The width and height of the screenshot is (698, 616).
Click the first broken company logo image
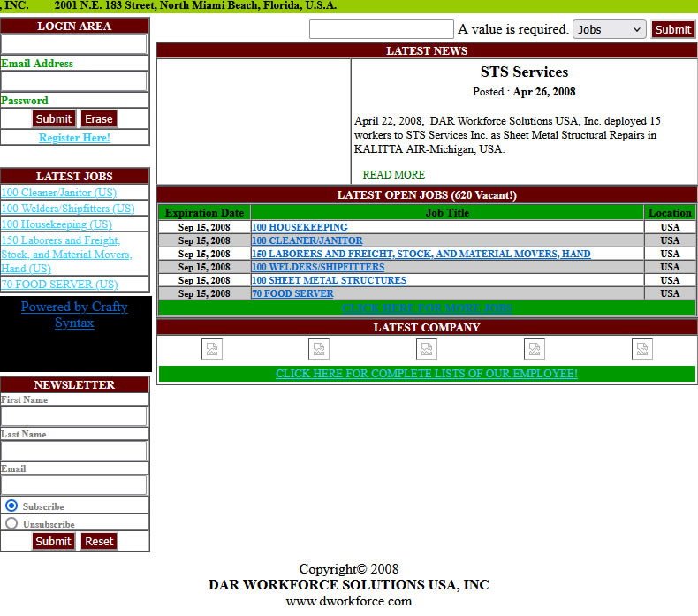[212, 349]
